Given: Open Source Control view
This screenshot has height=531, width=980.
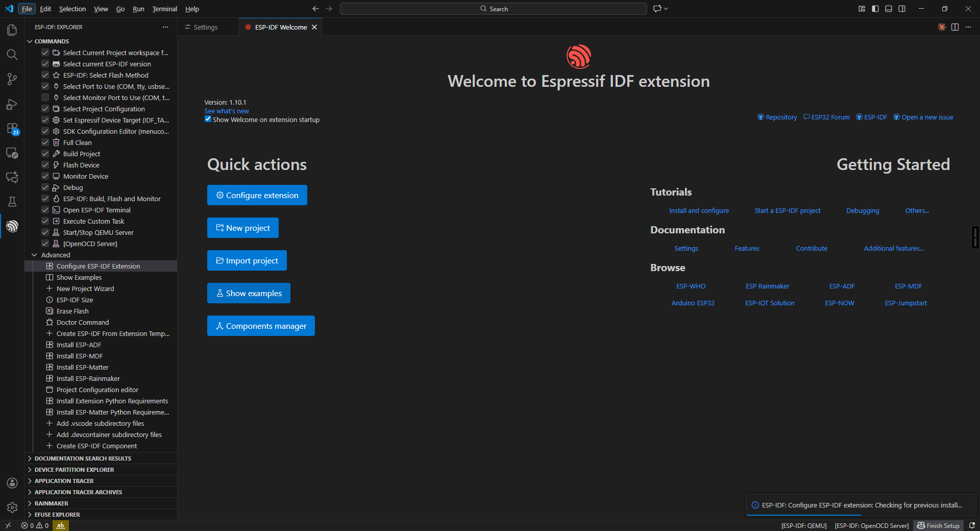Looking at the screenshot, I should coord(12,79).
